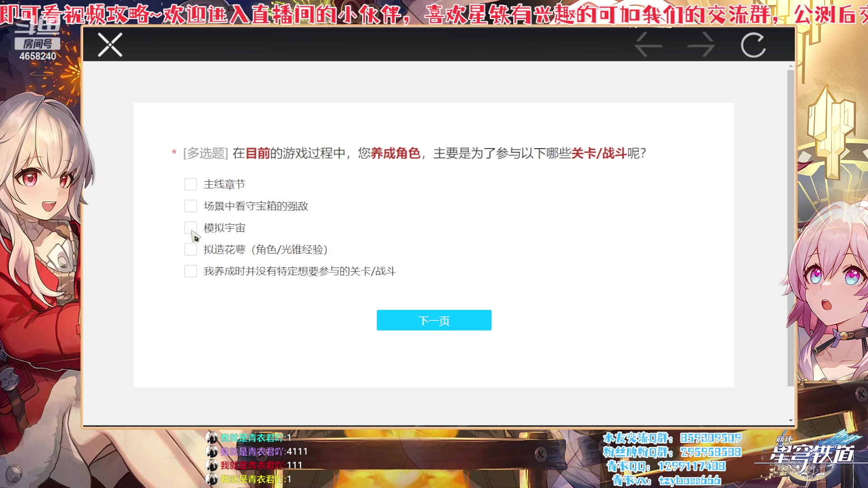Reload the survey page with refresh icon
868x488 pixels.
pos(753,45)
